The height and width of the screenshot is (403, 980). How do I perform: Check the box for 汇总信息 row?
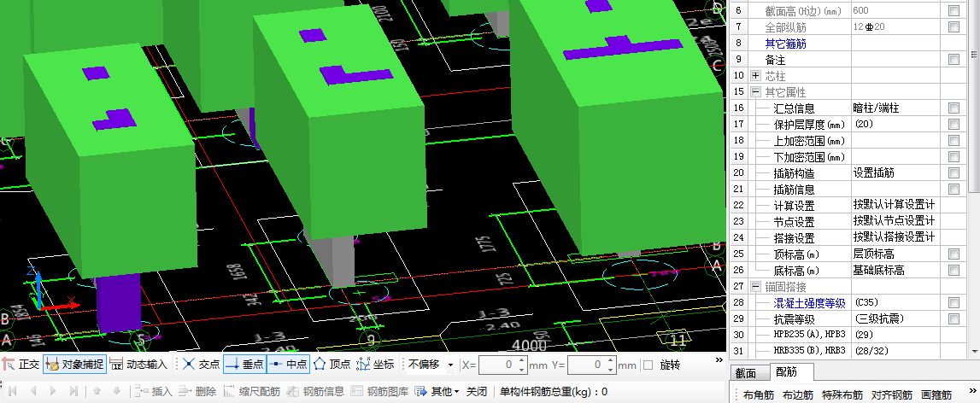coord(954,108)
